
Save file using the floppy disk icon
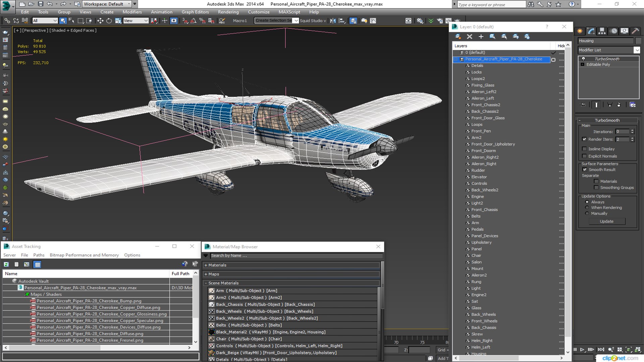40,4
